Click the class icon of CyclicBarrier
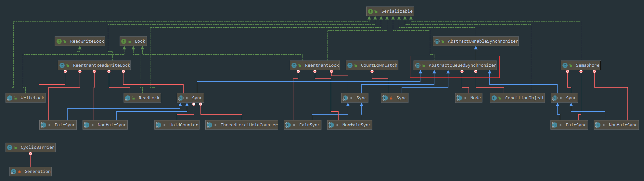Image resolution: width=644 pixels, height=181 pixels. [10, 147]
